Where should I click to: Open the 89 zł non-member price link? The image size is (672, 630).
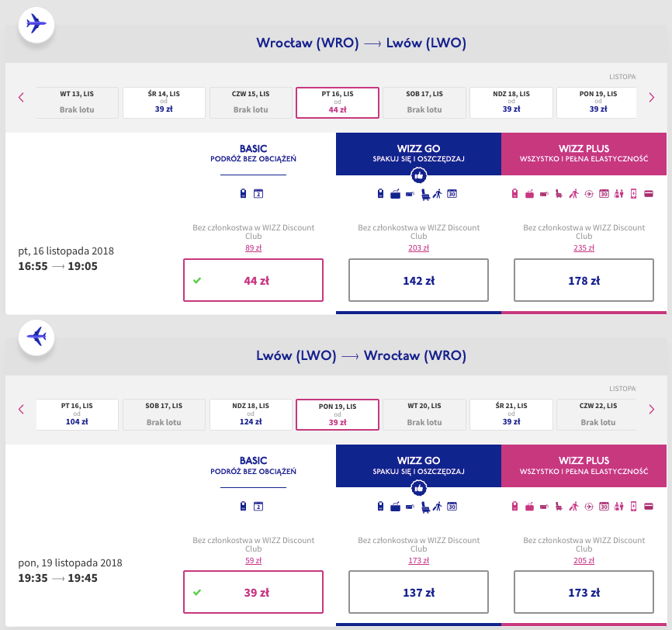pos(253,247)
